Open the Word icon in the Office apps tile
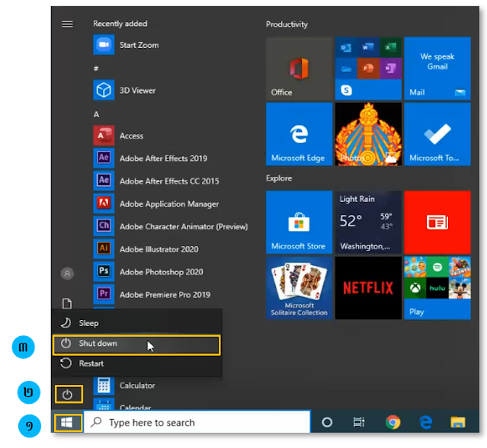 point(368,47)
